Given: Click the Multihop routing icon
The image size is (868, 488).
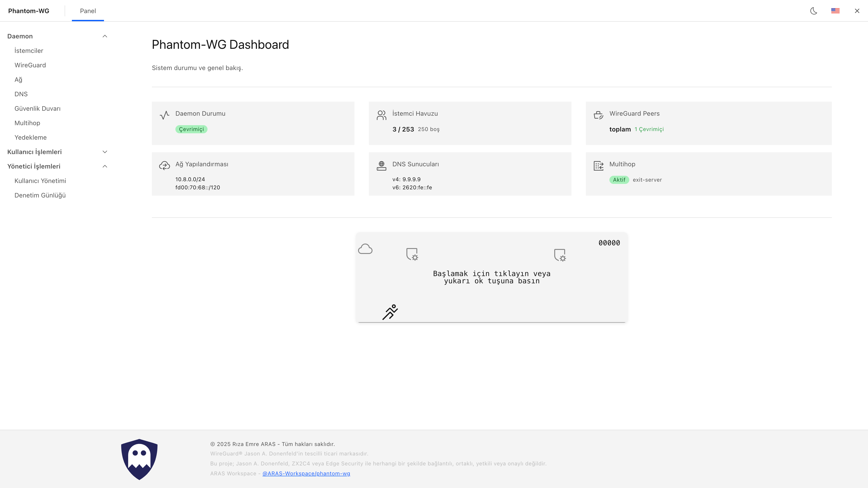Looking at the screenshot, I should tap(598, 166).
